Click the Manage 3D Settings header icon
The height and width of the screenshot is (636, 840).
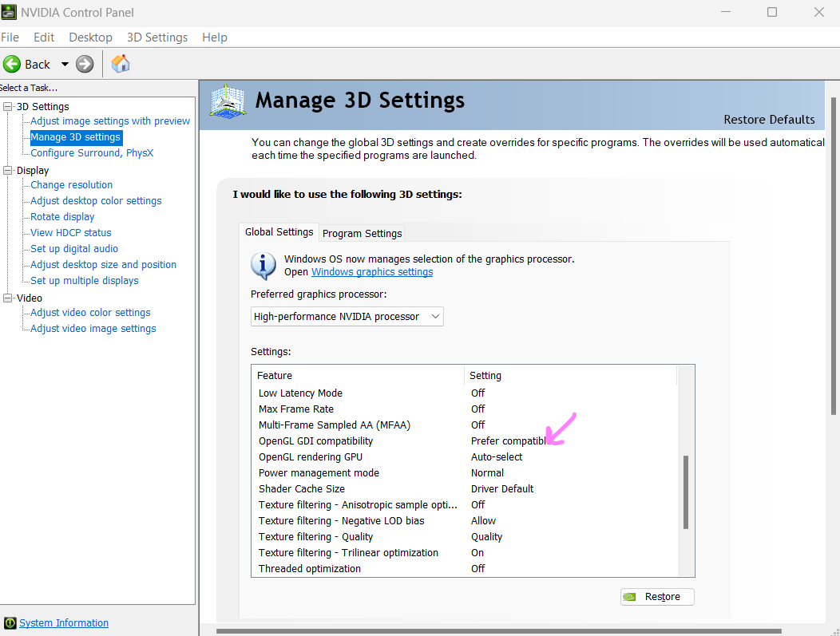pyautogui.click(x=228, y=101)
